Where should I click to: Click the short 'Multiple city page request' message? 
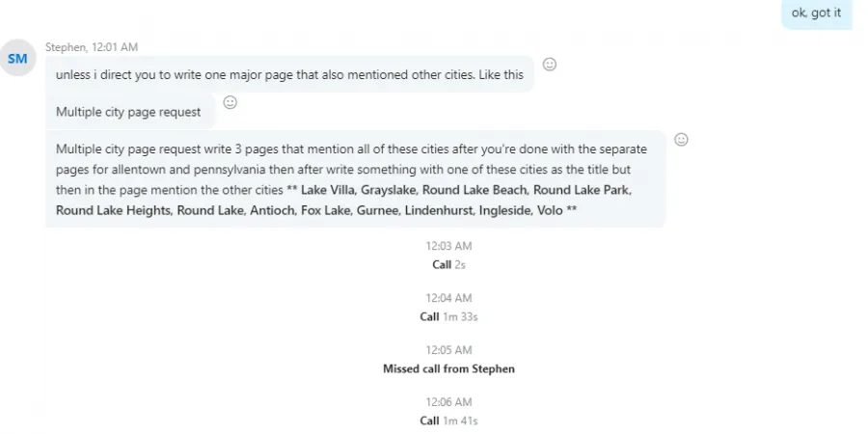point(128,112)
